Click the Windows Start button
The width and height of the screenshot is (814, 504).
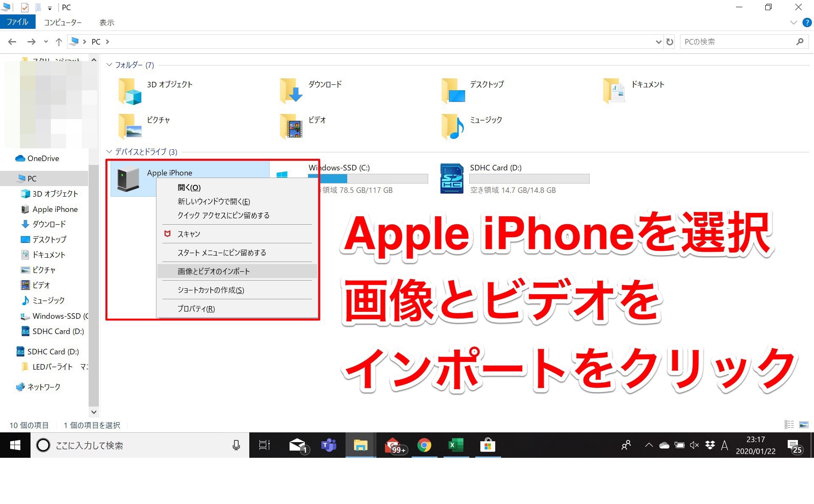tap(15, 445)
